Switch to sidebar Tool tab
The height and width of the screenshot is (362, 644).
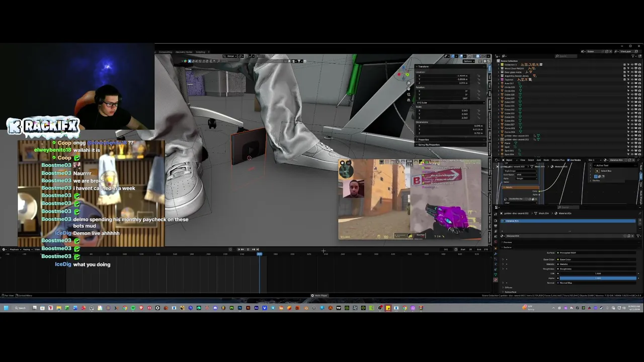(490, 77)
